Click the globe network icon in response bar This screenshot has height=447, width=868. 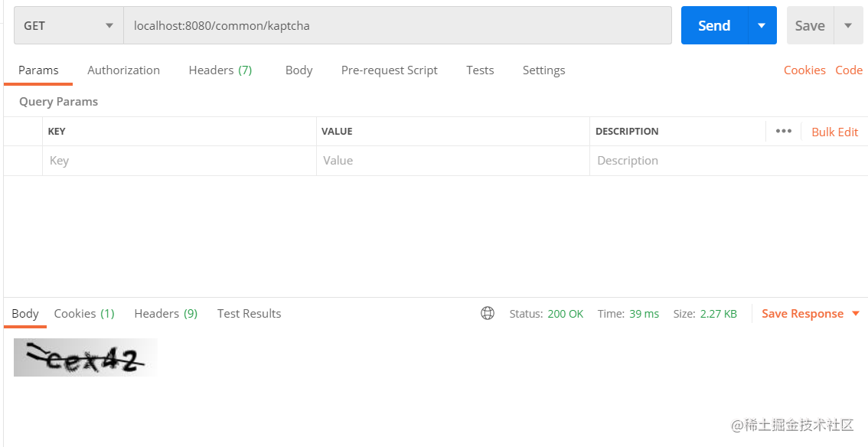(488, 313)
